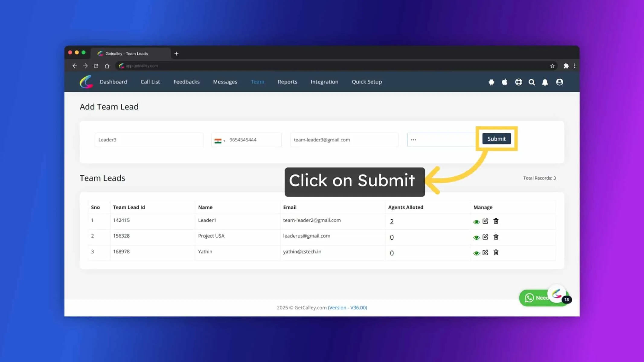
Task: Edit the Leader1 team lead
Action: 485,221
